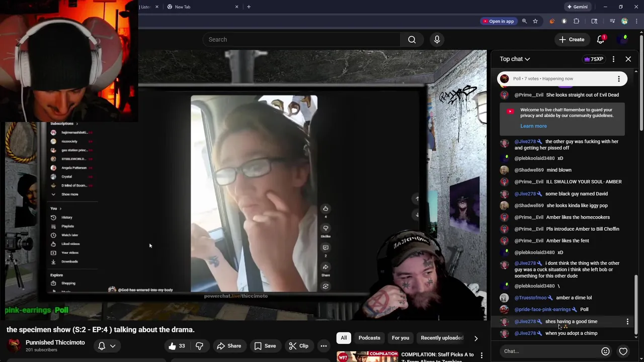Open the poll banner options menu

(619, 79)
